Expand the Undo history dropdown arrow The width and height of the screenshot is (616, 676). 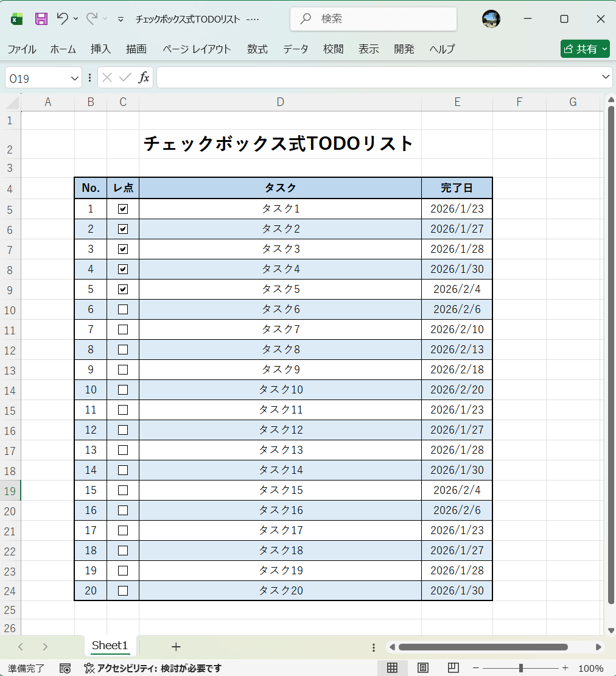click(x=74, y=19)
